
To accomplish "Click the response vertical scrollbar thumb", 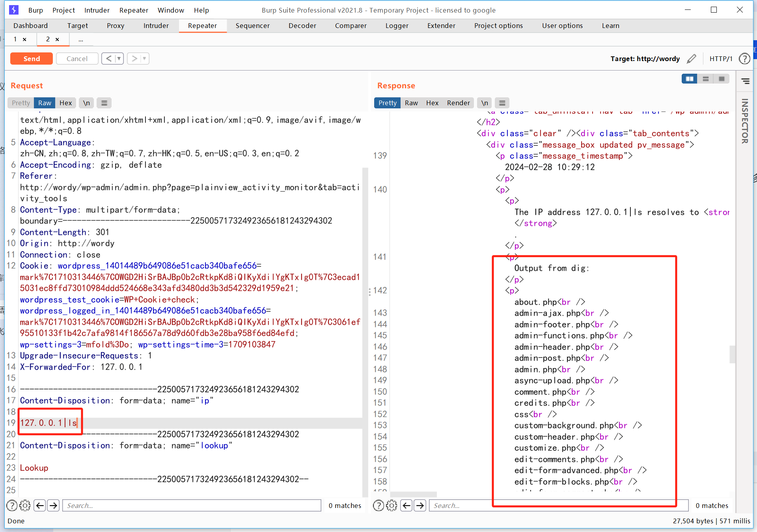I will (732, 354).
